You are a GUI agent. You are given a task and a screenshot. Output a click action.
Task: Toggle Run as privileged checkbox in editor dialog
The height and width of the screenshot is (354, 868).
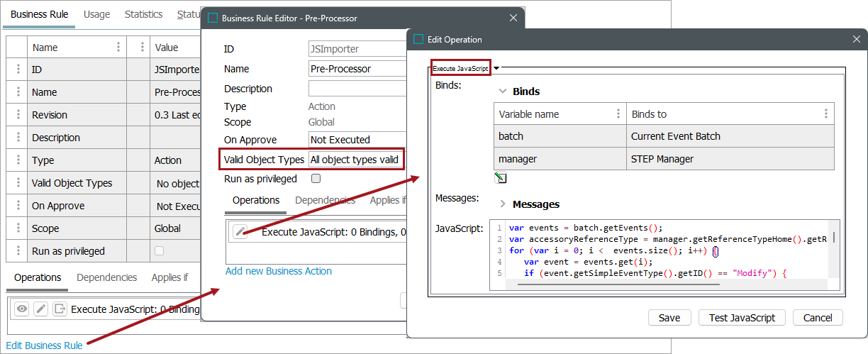coord(316,179)
